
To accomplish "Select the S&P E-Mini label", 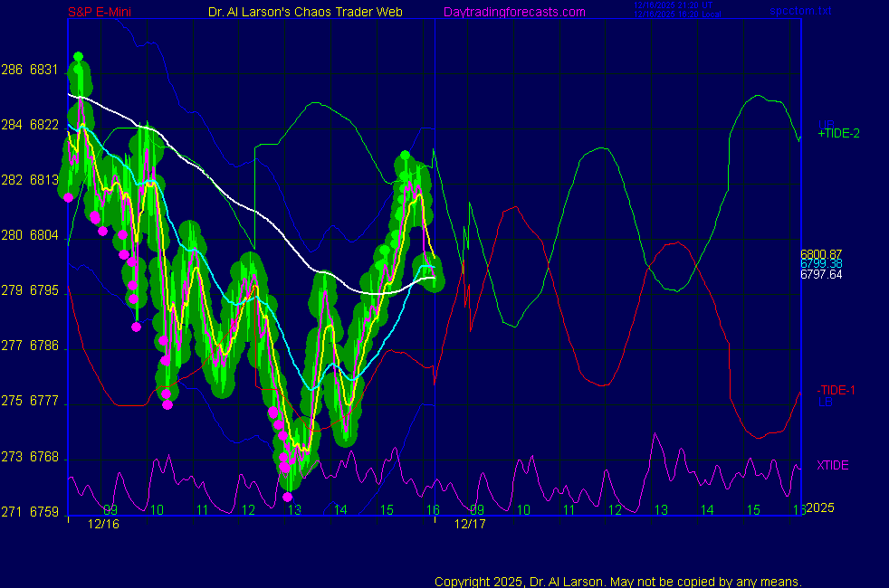I will pos(104,12).
